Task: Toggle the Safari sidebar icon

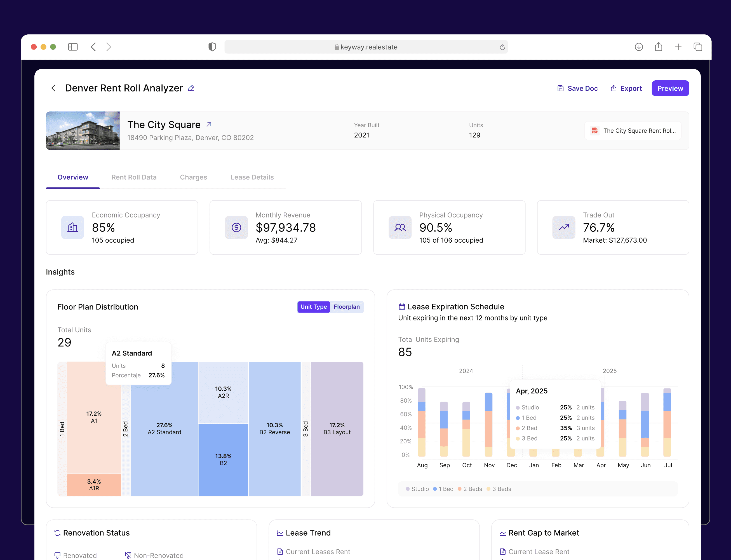Action: 73,47
